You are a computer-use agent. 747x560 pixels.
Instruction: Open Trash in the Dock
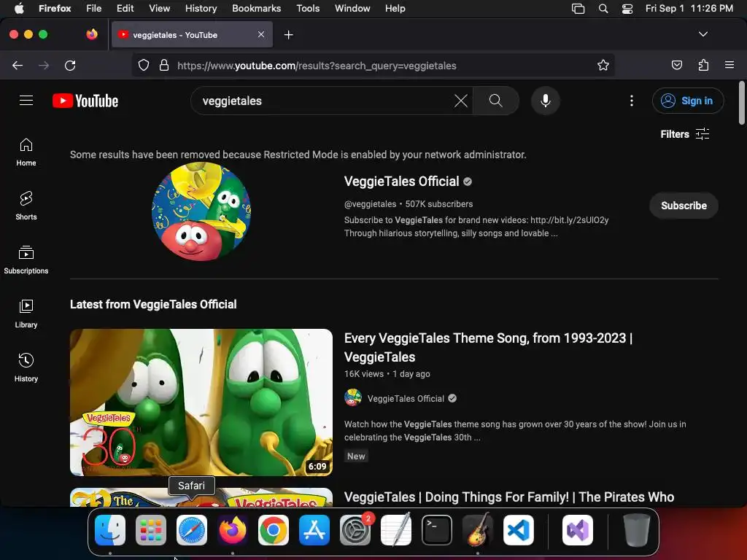tap(636, 530)
